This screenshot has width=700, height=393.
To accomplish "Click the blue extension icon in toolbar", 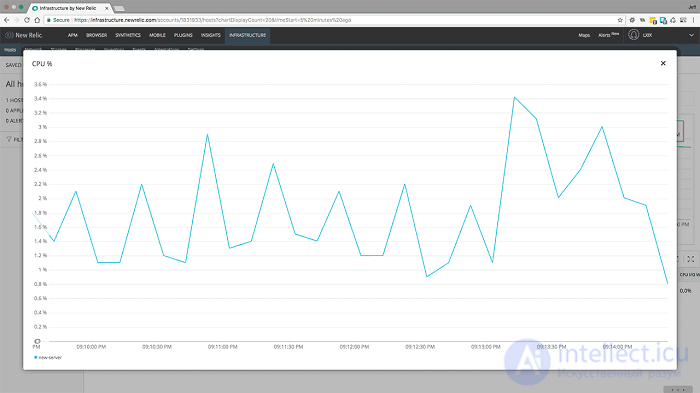I will [663, 20].
